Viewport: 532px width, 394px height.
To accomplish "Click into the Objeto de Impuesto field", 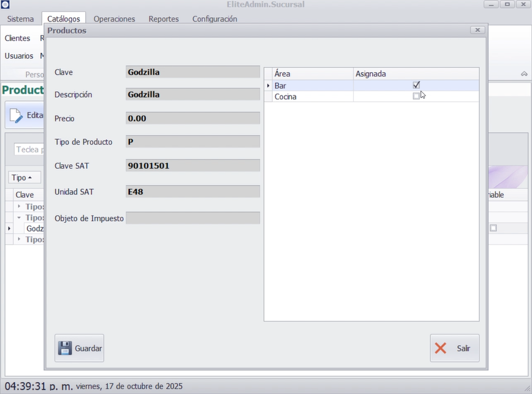I will 192,218.
